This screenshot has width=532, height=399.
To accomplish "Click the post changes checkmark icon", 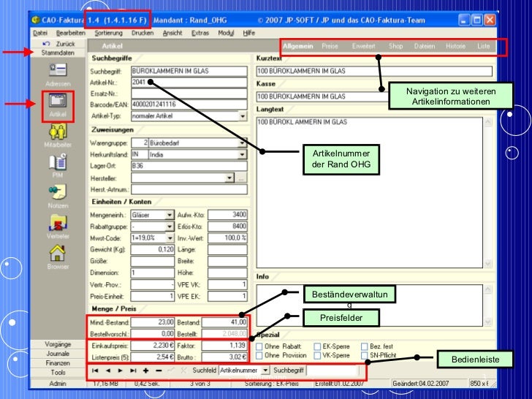I will [x=171, y=370].
